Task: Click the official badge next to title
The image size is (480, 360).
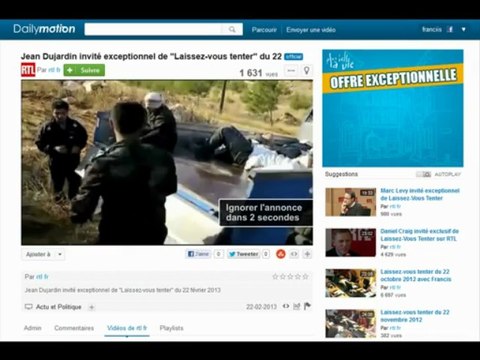Action: 294,57
